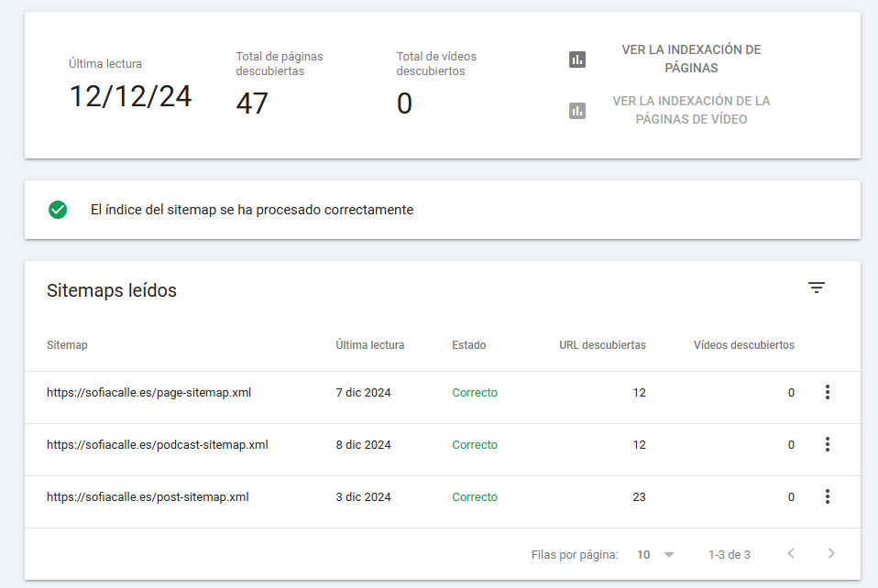This screenshot has width=878, height=588.
Task: Select the page-sitemap.xml URL
Action: pyautogui.click(x=148, y=393)
